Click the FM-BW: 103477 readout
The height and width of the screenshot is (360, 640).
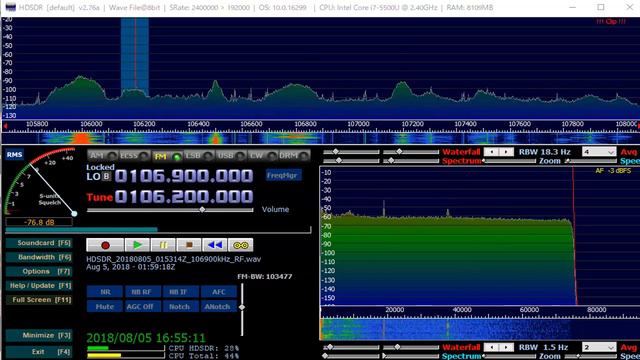click(x=264, y=277)
